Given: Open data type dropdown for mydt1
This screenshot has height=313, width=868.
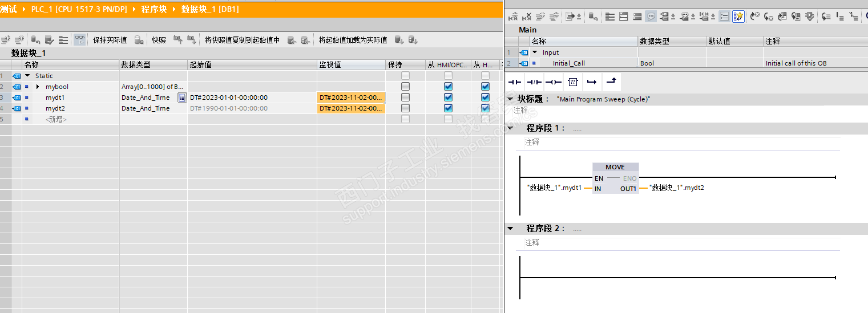Looking at the screenshot, I should point(182,97).
